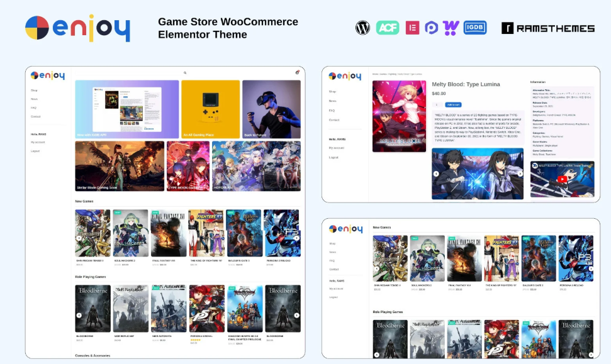Image resolution: width=611 pixels, height=364 pixels.
Task: Open the HoYoverse characters banner
Action: point(256,166)
